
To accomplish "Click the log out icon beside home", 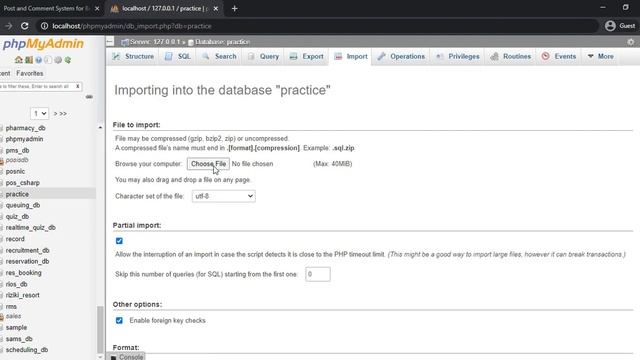I will [29, 60].
